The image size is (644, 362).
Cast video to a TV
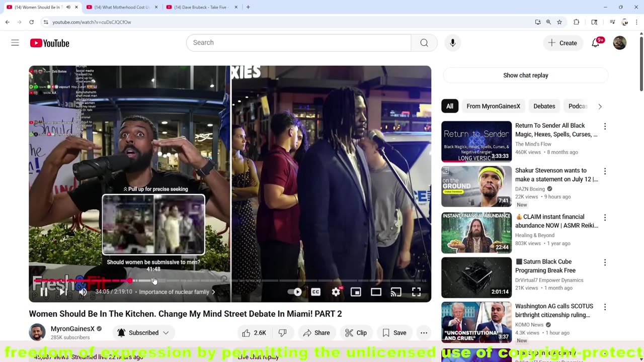pos(396,292)
